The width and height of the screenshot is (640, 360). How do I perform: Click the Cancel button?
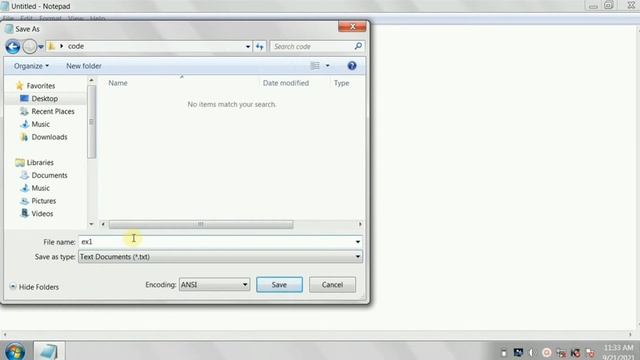pyautogui.click(x=332, y=284)
